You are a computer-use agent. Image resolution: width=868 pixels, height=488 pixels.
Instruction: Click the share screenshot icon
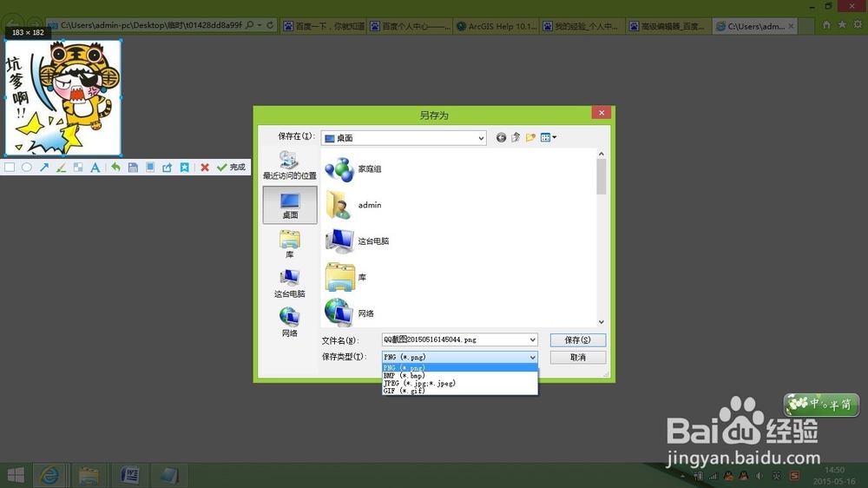tap(168, 168)
